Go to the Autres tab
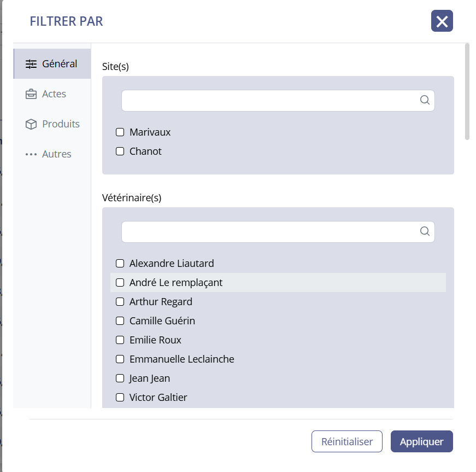Screen dimensions: 476x472 56,154
